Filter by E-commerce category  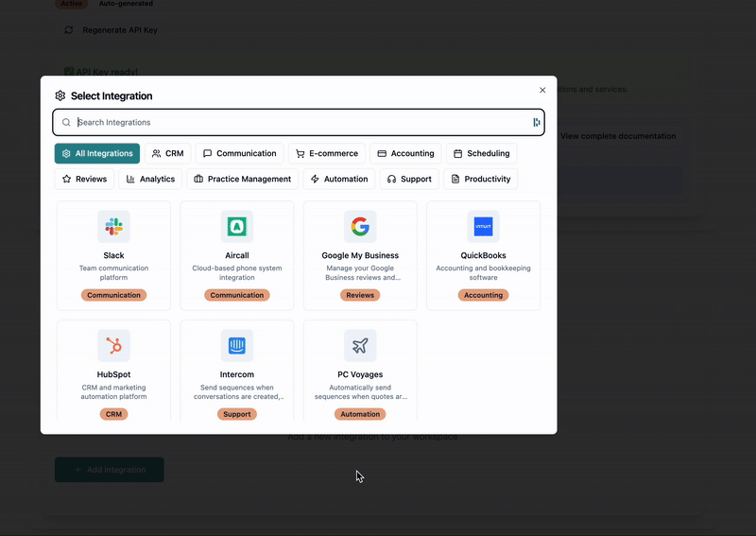(x=327, y=153)
